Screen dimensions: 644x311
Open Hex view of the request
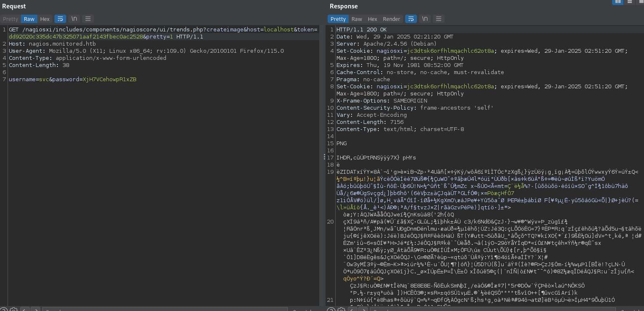(x=45, y=19)
